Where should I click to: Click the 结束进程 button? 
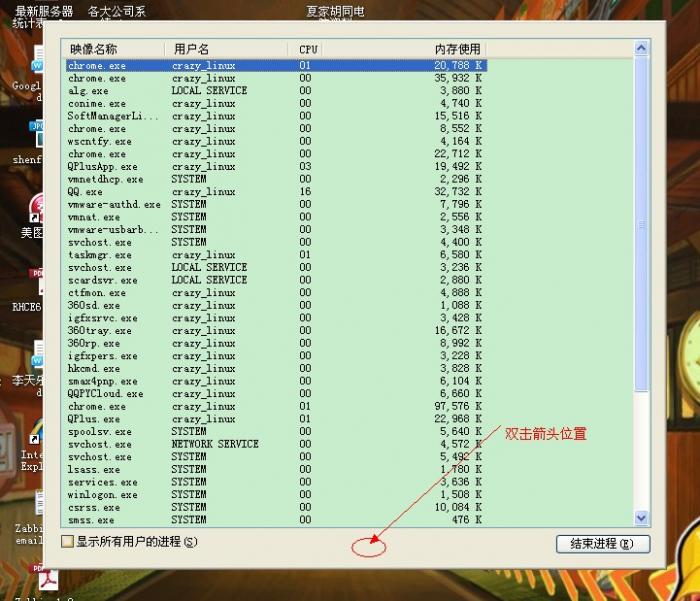(x=603, y=543)
